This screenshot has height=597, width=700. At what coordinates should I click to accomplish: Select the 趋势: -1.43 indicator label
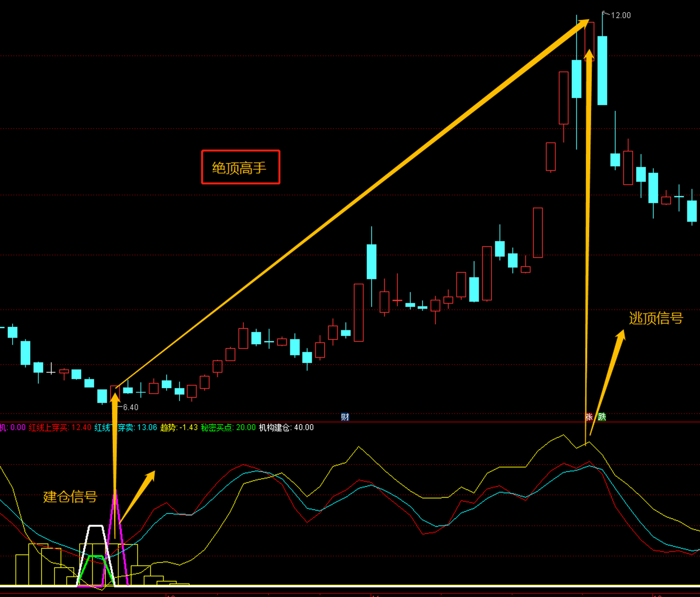[179, 428]
